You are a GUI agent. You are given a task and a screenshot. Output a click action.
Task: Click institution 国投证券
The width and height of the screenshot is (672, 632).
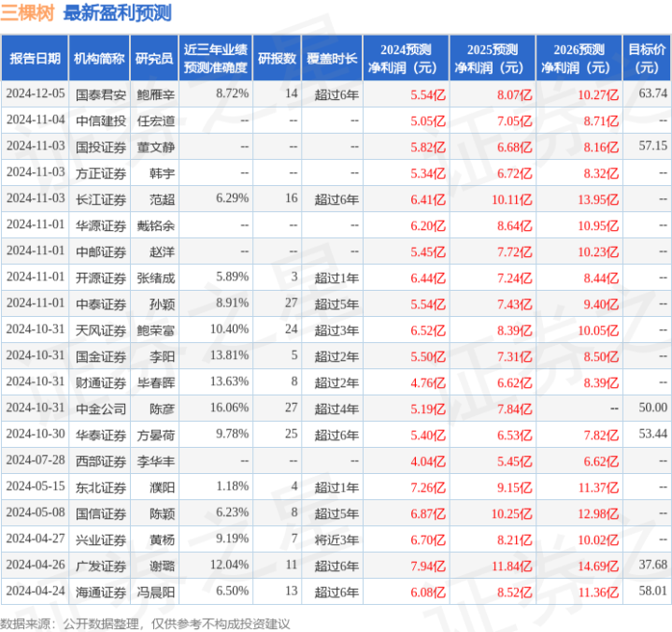101,147
